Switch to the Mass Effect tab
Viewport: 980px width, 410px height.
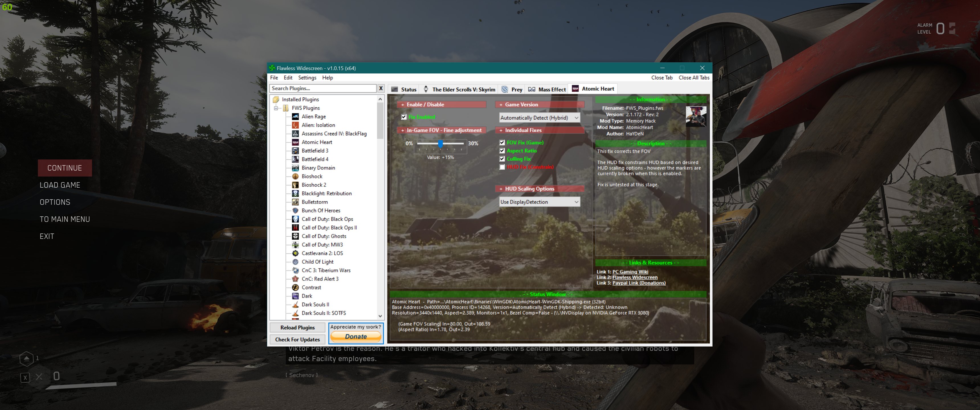click(x=548, y=89)
